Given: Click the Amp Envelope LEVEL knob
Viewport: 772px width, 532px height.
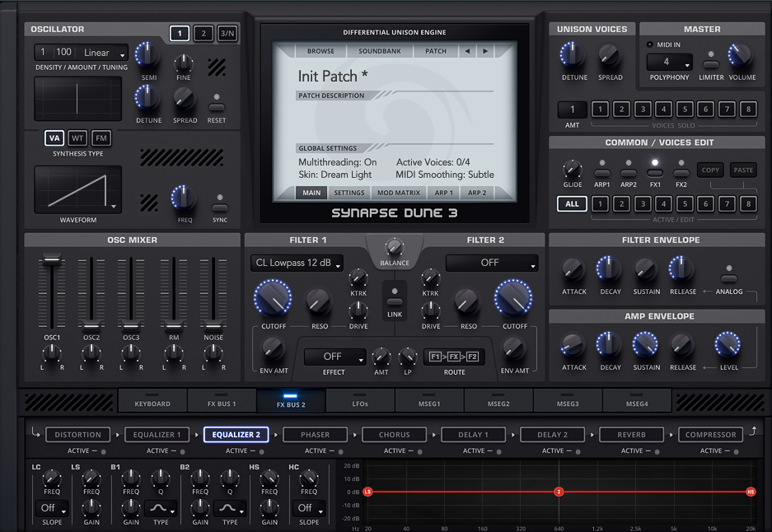Looking at the screenshot, I should [728, 344].
